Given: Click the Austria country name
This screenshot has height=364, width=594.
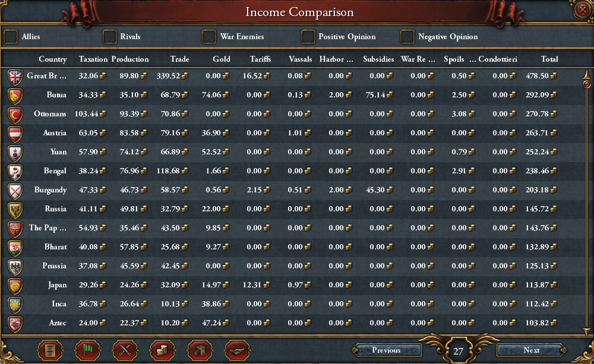Looking at the screenshot, I should pos(55,133).
